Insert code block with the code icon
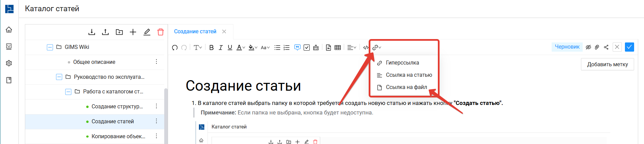Image resolution: width=644 pixels, height=144 pixels. pyautogui.click(x=366, y=48)
